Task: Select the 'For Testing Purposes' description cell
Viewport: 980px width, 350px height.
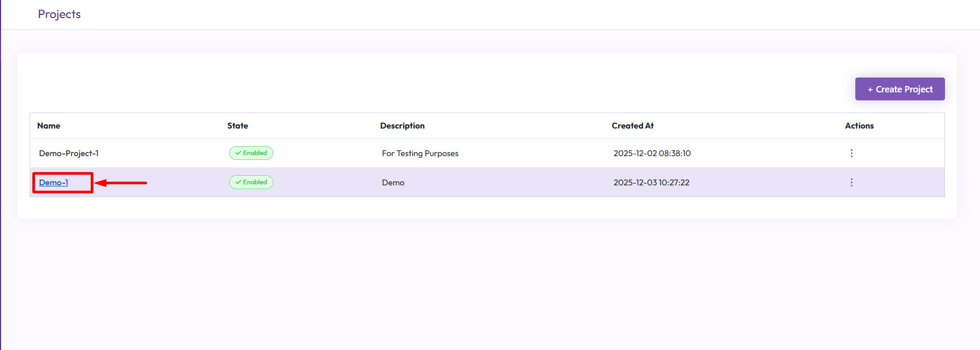Action: pyautogui.click(x=420, y=153)
